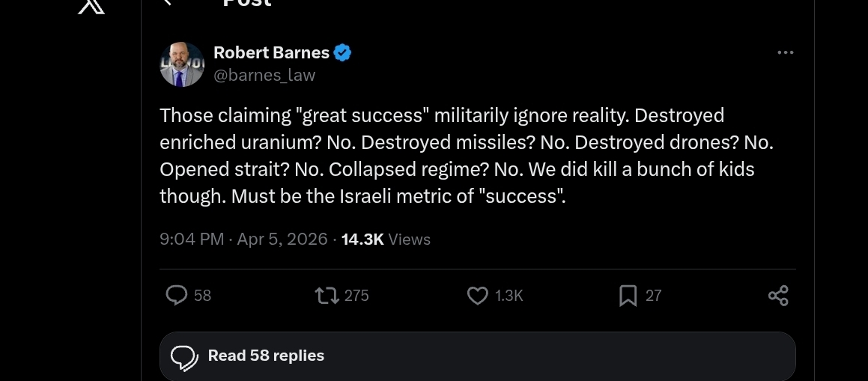Click the reply speech bubble icon
The image size is (868, 381).
[x=176, y=296]
